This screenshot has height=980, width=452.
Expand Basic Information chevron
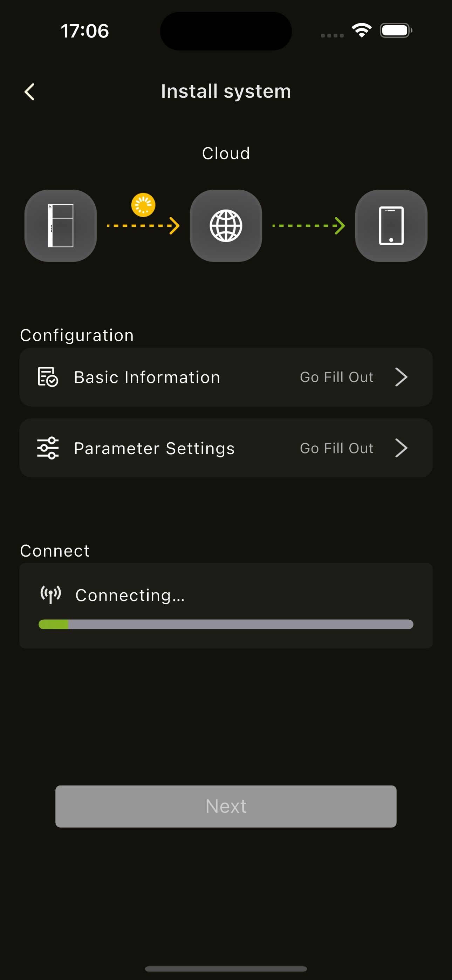401,377
